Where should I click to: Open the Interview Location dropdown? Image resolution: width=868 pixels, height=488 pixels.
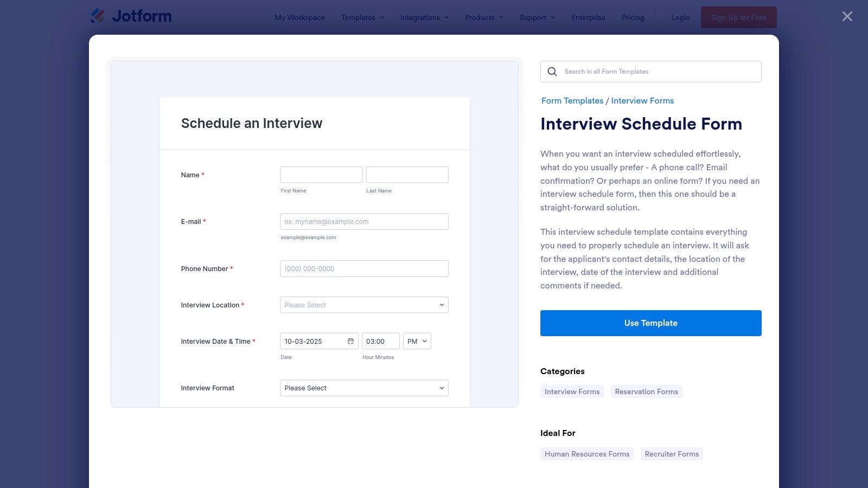click(364, 305)
